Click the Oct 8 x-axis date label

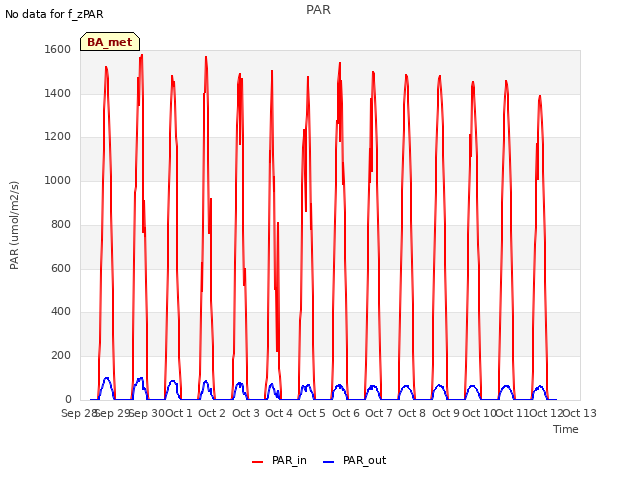(x=412, y=413)
